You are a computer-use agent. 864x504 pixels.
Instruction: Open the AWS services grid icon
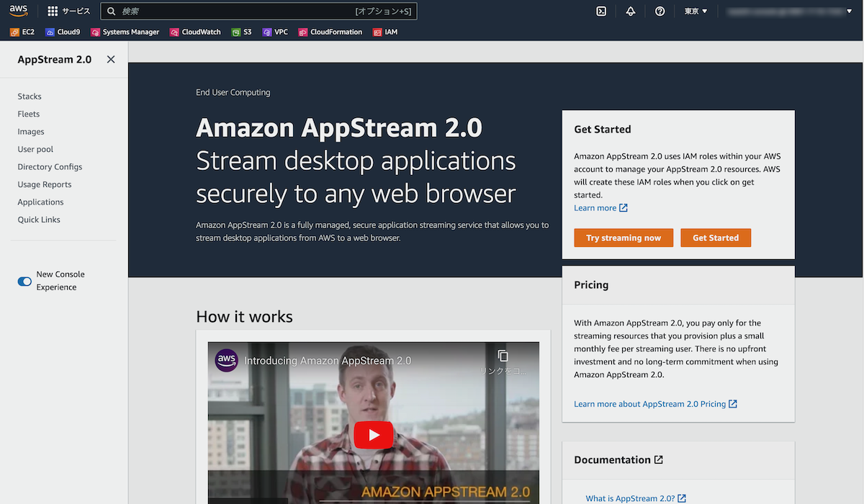tap(52, 10)
